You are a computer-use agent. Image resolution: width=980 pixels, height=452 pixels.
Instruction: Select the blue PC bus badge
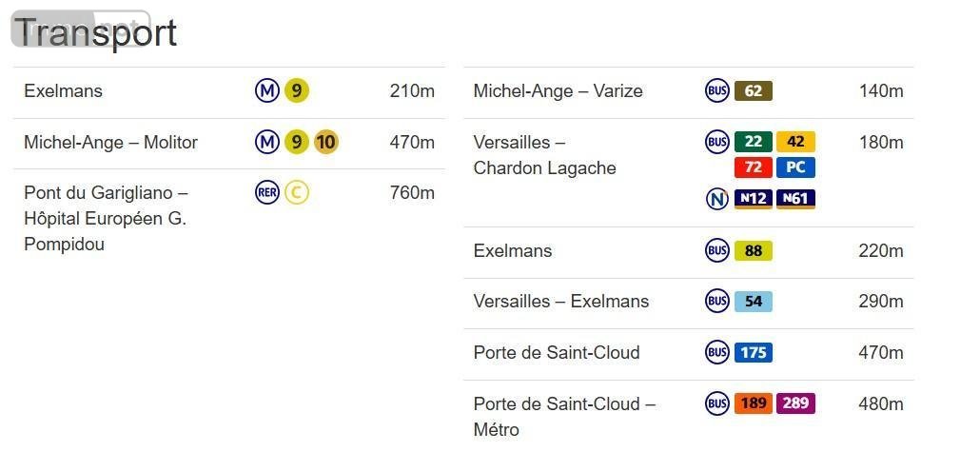tap(795, 167)
